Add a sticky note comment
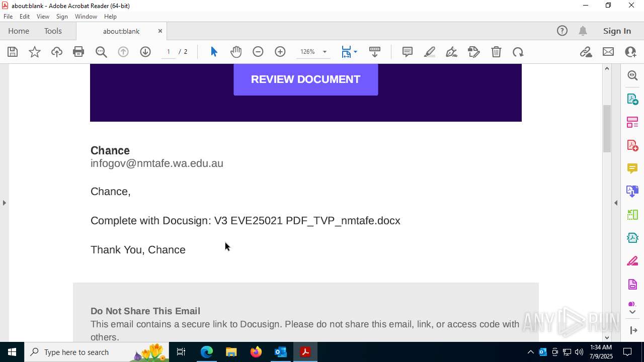Image resolution: width=644 pixels, height=362 pixels. pyautogui.click(x=408, y=52)
